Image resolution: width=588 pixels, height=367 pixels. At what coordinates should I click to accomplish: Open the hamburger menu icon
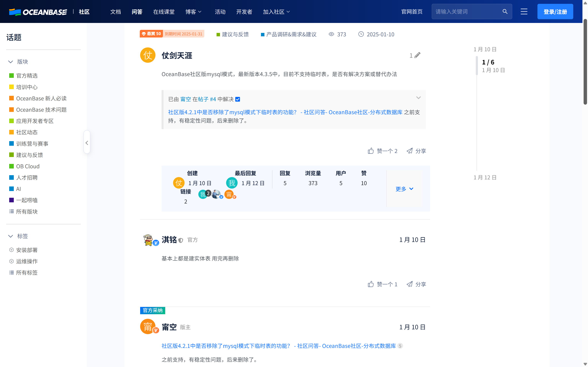coord(524,11)
